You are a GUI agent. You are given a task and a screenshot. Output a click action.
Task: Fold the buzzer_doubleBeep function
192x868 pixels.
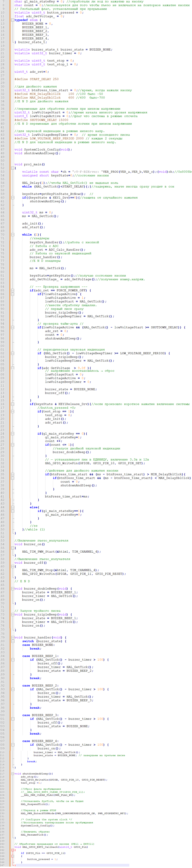coord(12,589)
